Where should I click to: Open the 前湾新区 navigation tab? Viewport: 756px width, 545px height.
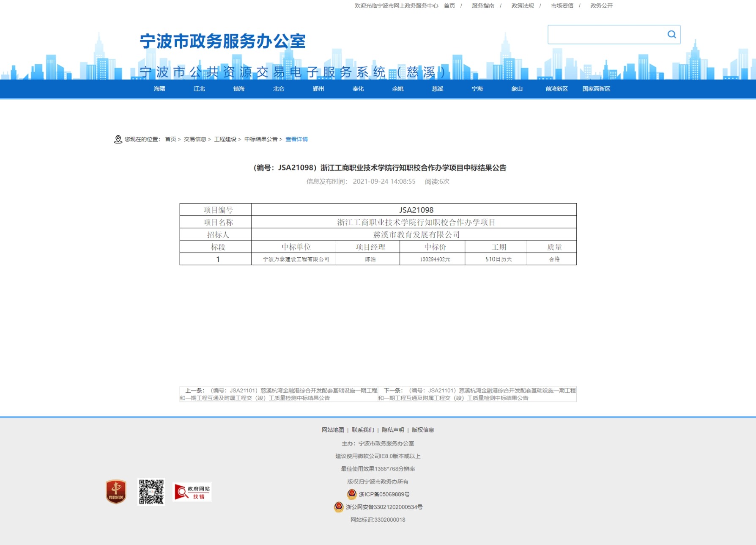pos(556,89)
